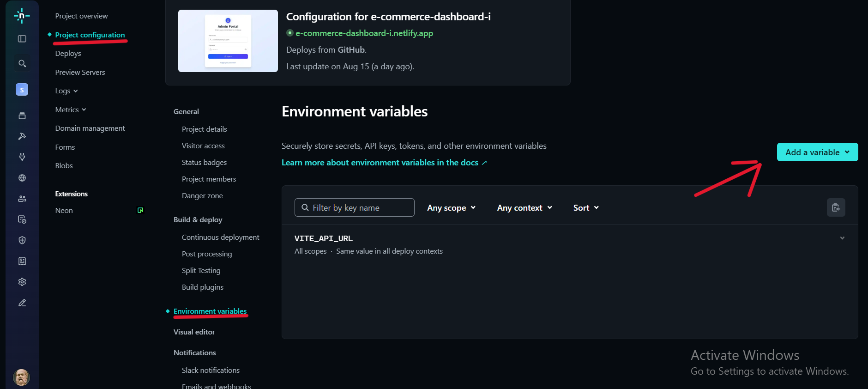The width and height of the screenshot is (868, 389).
Task: Click the import variables clipboard icon
Action: point(836,207)
